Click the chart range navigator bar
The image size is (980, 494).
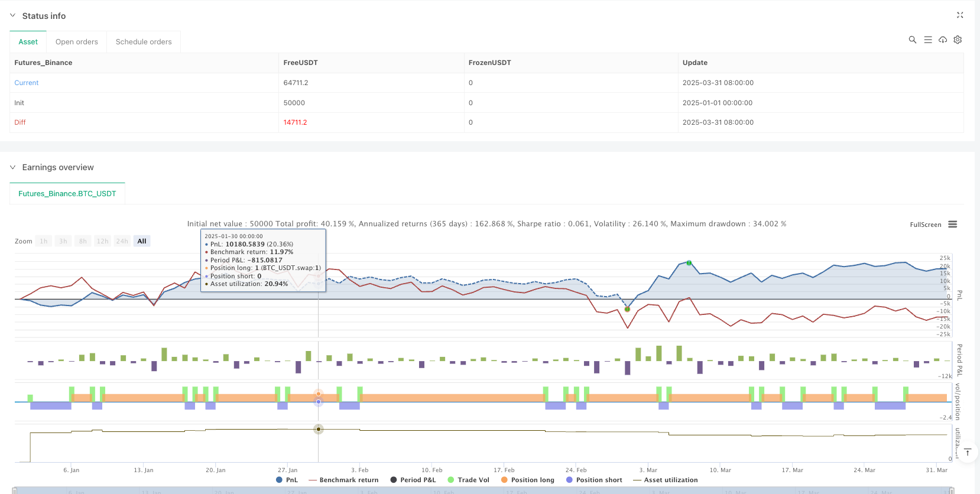(x=482, y=490)
